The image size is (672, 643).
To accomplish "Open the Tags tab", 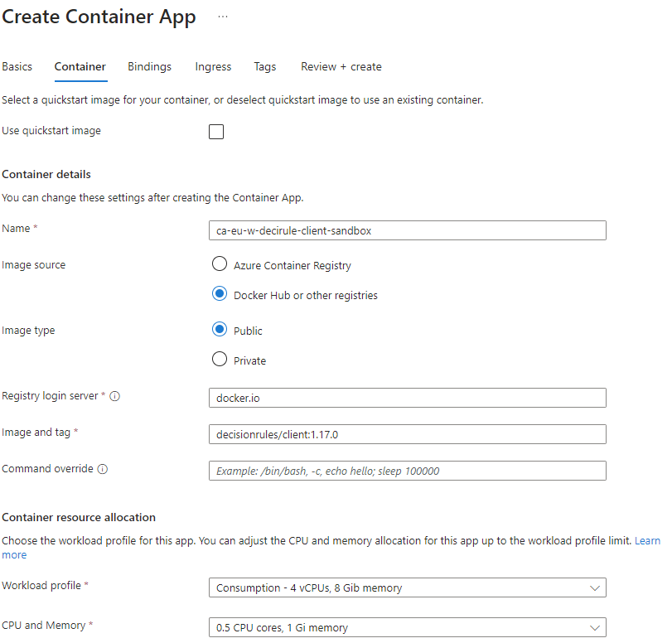I will [x=265, y=67].
